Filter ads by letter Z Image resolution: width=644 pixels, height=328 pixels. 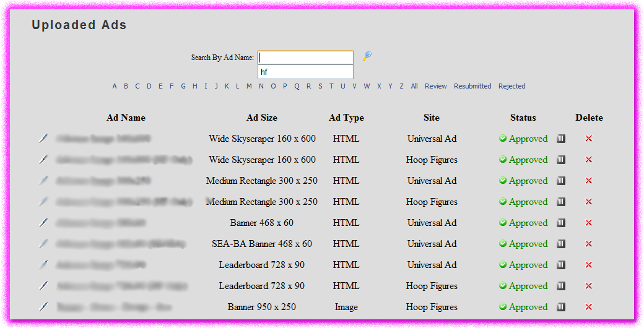pos(401,86)
